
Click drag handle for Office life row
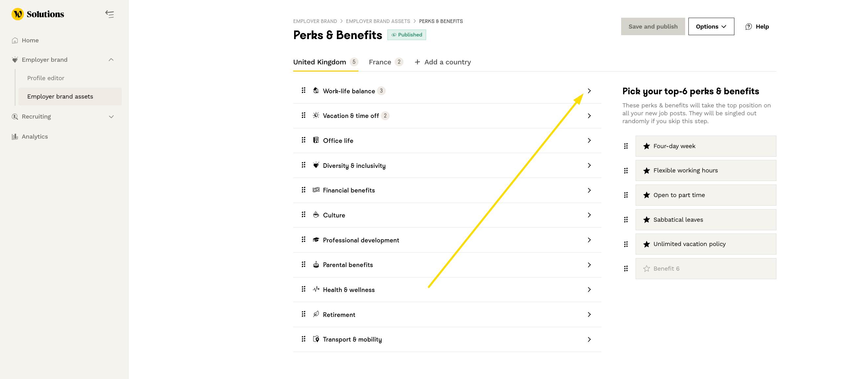pos(303,140)
